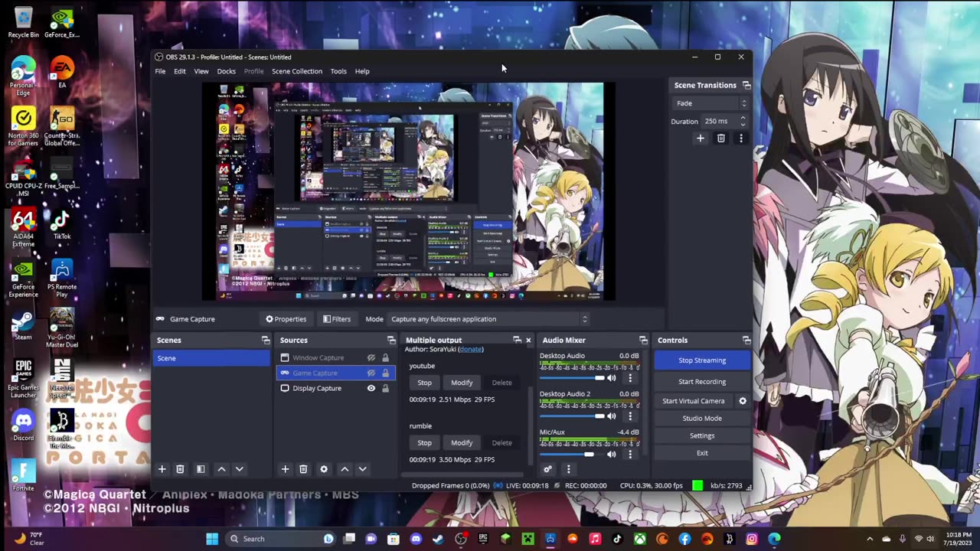Screen dimensions: 980x551
Task: Toggle lock on Game Capture source
Action: click(385, 373)
